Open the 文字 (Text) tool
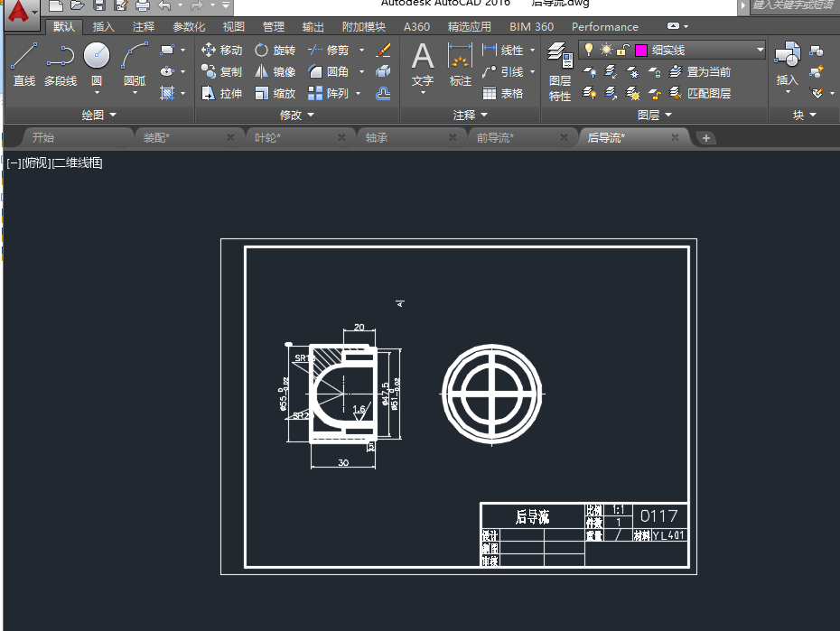Image resolution: width=840 pixels, height=631 pixels. click(x=423, y=64)
